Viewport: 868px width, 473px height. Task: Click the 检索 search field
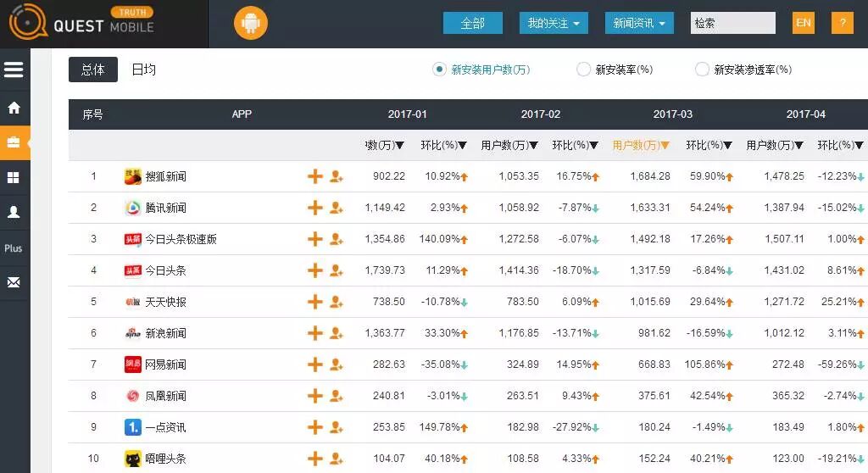tap(733, 23)
